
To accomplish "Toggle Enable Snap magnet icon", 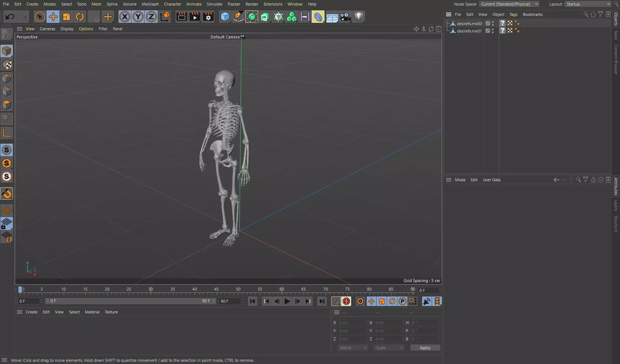I will pyautogui.click(x=7, y=193).
